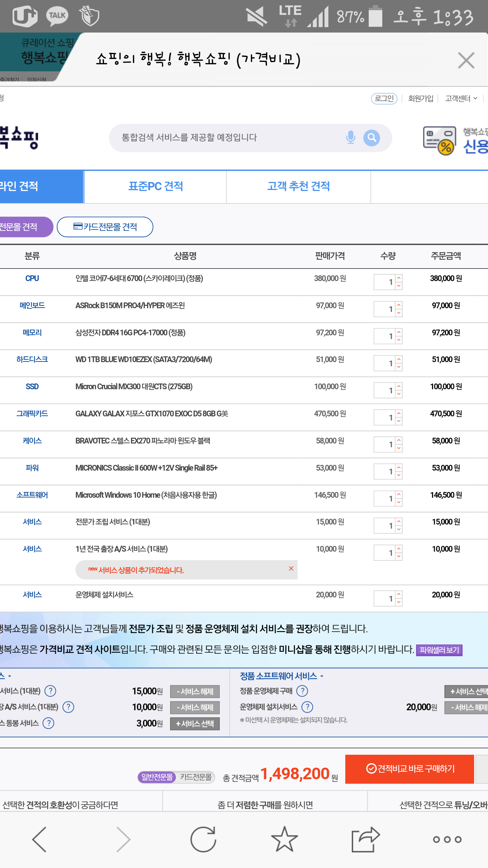Bookmark page with the star icon
The image size is (488, 868).
[284, 839]
